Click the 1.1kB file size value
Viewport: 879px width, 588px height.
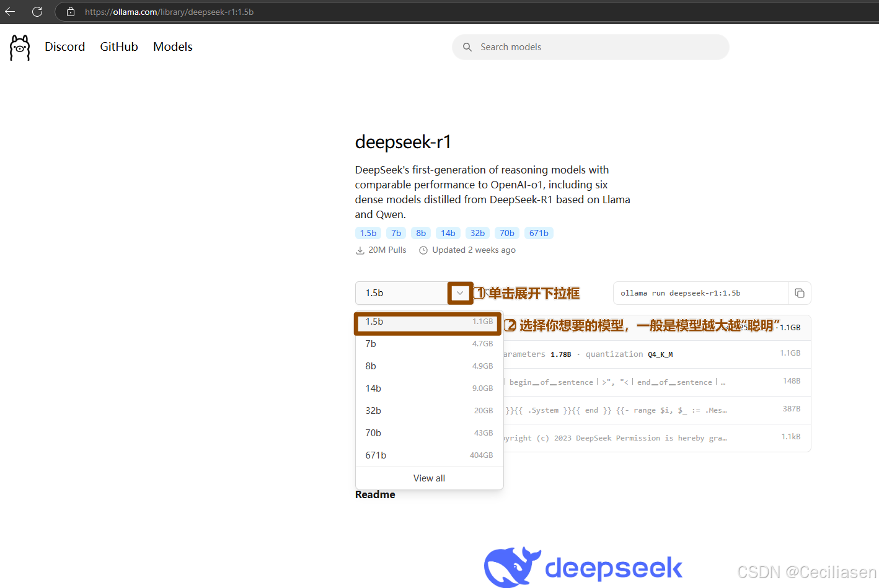coord(791,437)
